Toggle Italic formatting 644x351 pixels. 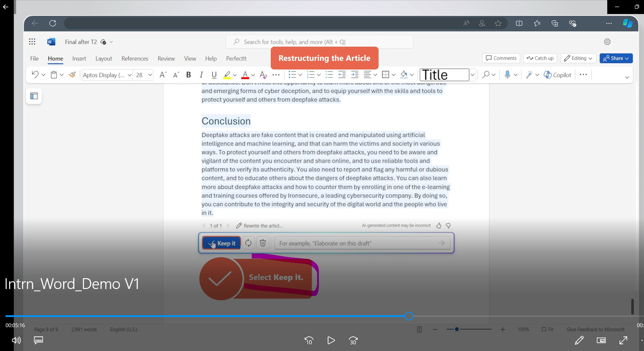201,75
